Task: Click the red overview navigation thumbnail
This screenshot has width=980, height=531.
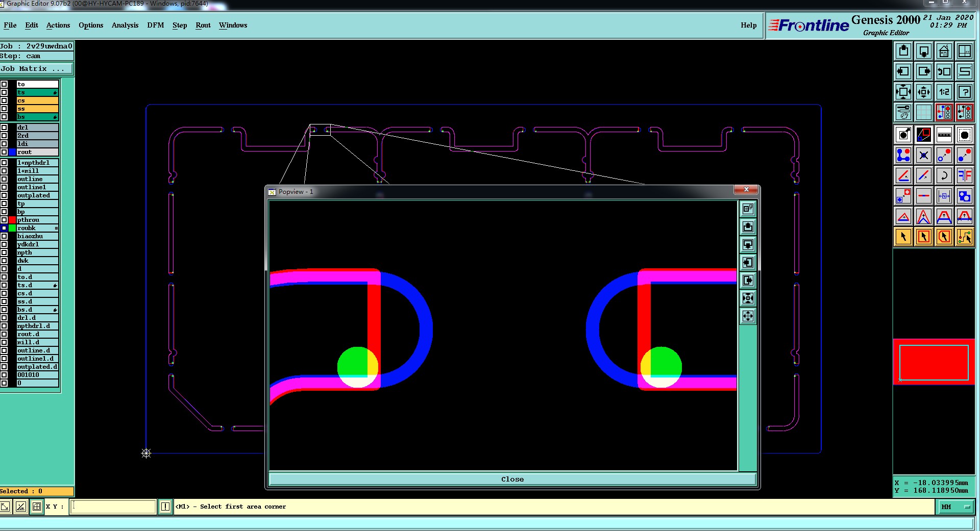Action: click(x=934, y=362)
